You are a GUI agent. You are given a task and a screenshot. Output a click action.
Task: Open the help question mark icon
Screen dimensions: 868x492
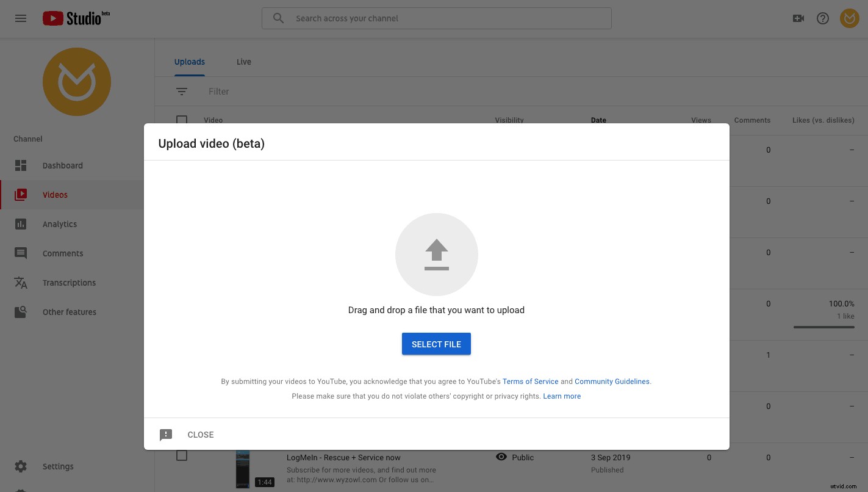click(x=823, y=18)
